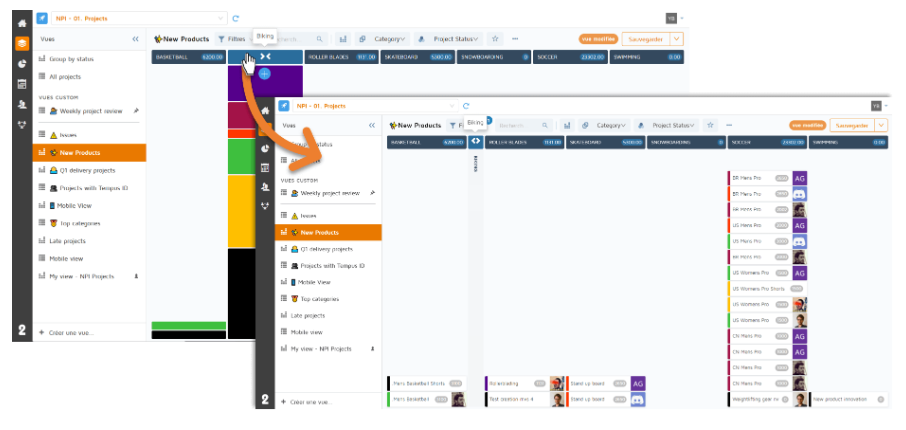The width and height of the screenshot is (906, 430).
Task: Expand the arrow next to front Sauvegarder button
Action: [x=881, y=125]
